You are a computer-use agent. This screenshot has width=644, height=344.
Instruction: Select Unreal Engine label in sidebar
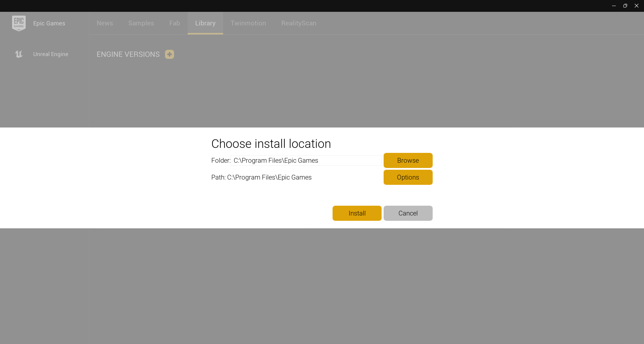51,54
